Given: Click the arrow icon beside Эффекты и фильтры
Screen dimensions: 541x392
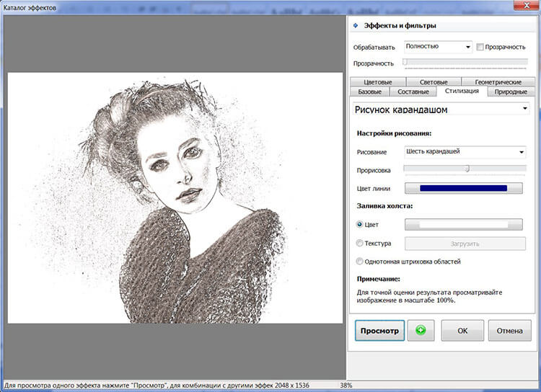Looking at the screenshot, I should 355,26.
